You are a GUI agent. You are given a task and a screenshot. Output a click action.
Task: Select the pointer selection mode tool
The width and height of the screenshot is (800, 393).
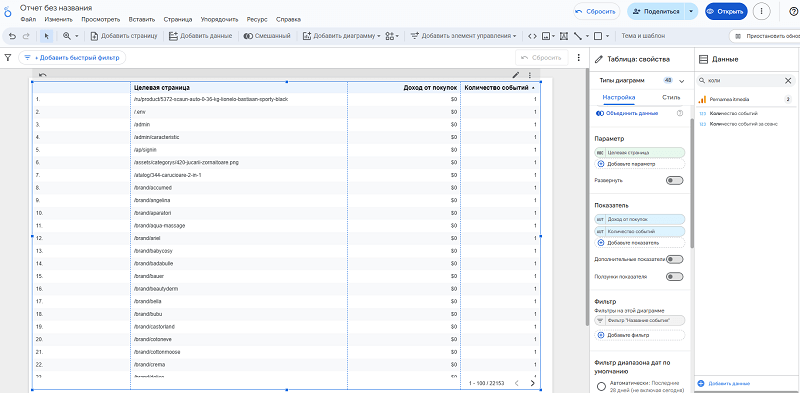46,36
